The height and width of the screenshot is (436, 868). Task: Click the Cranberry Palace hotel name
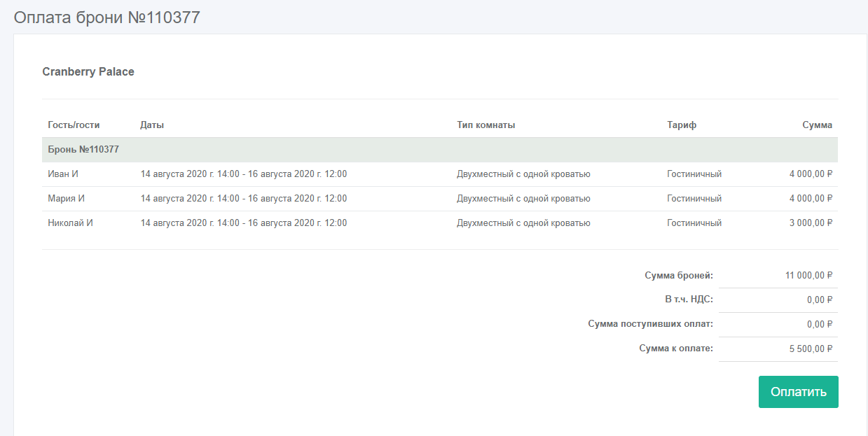(x=88, y=71)
